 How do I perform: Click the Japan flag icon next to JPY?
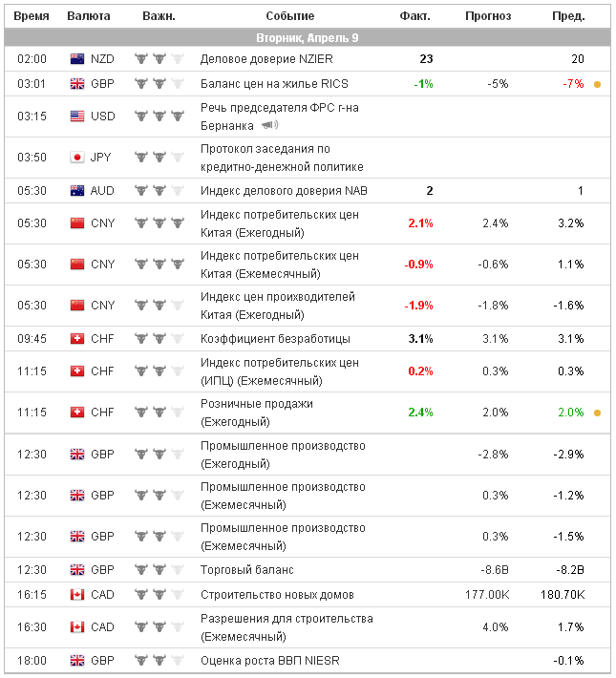point(77,158)
